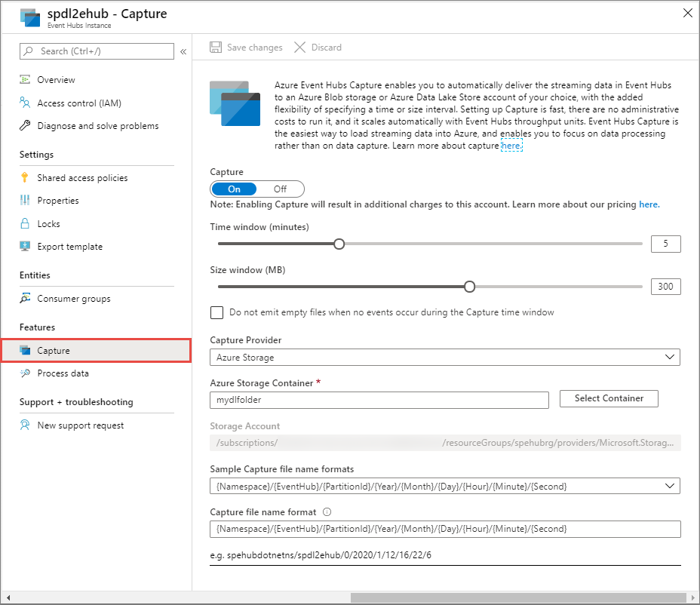Open the Capture Provider dropdown

point(444,358)
